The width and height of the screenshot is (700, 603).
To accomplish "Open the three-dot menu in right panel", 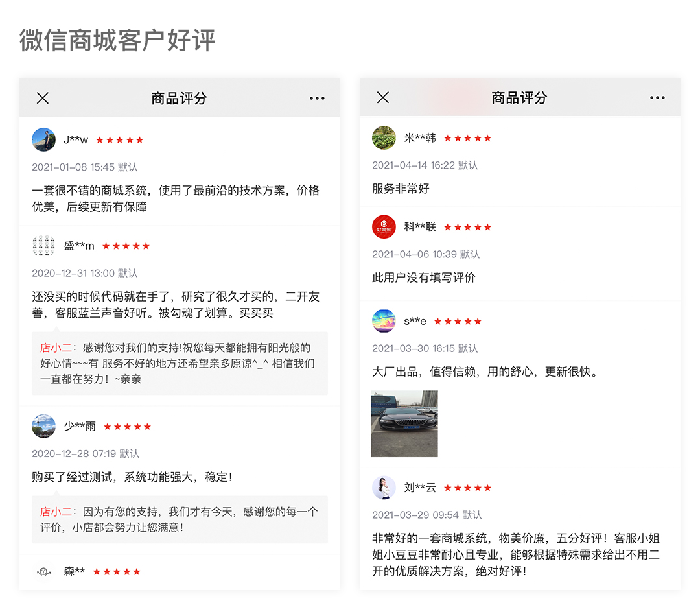I will [658, 97].
